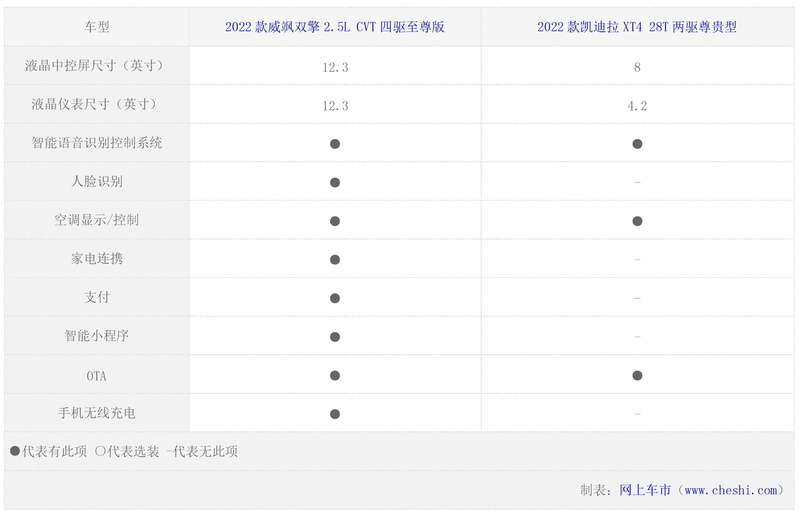Click the value 8 for the Cadillac XT4
Screen dimensions: 800x517
[637, 67]
